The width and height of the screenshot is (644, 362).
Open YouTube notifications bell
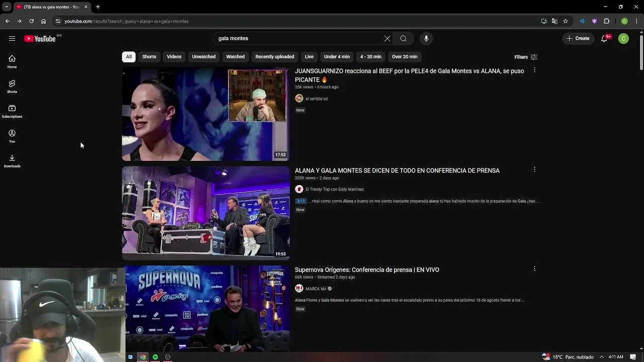(605, 39)
